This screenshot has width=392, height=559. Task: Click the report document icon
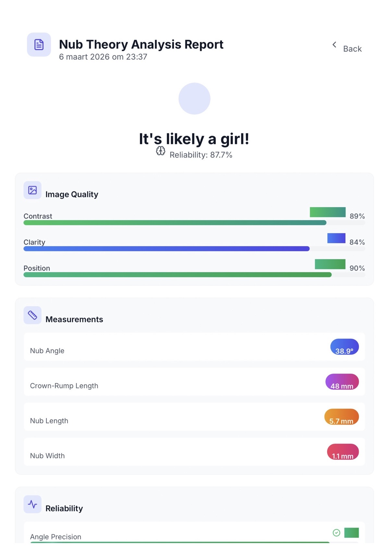pyautogui.click(x=39, y=44)
